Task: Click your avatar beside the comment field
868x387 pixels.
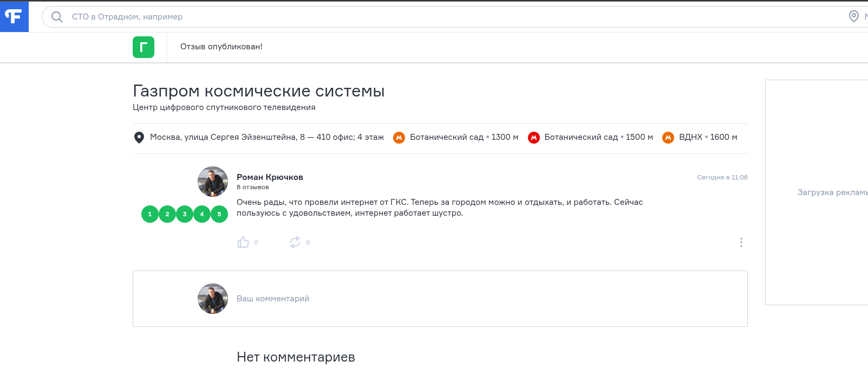Action: (x=213, y=299)
